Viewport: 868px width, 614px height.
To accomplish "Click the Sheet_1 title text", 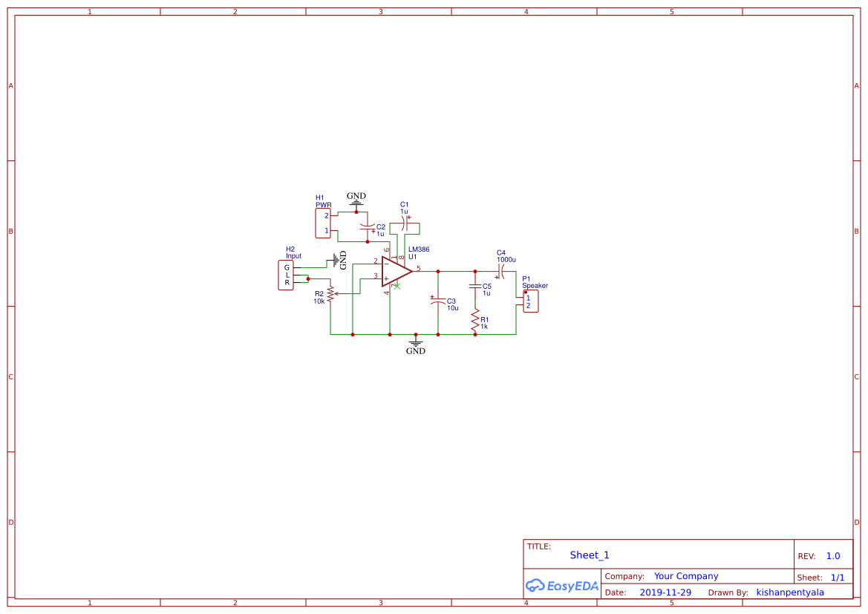I will pyautogui.click(x=589, y=555).
